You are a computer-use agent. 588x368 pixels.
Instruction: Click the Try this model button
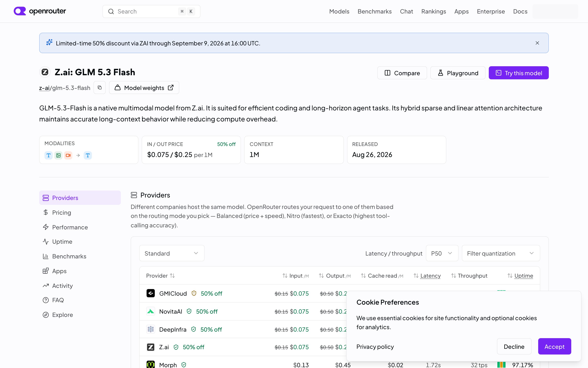coord(519,73)
